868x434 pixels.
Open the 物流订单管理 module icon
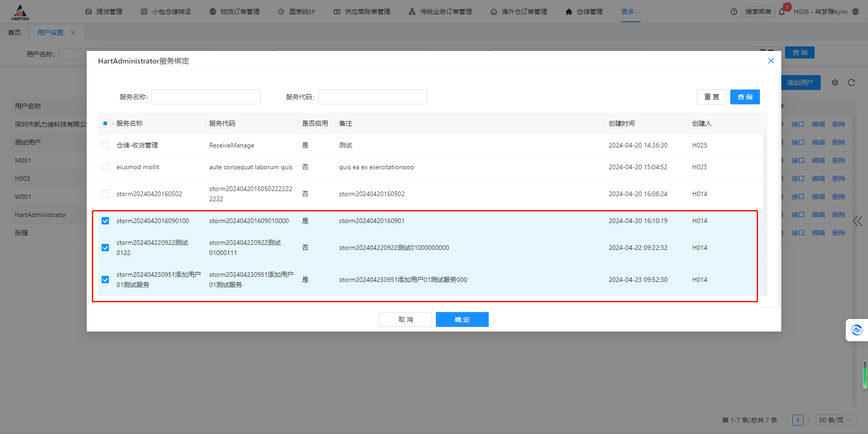coord(213,11)
